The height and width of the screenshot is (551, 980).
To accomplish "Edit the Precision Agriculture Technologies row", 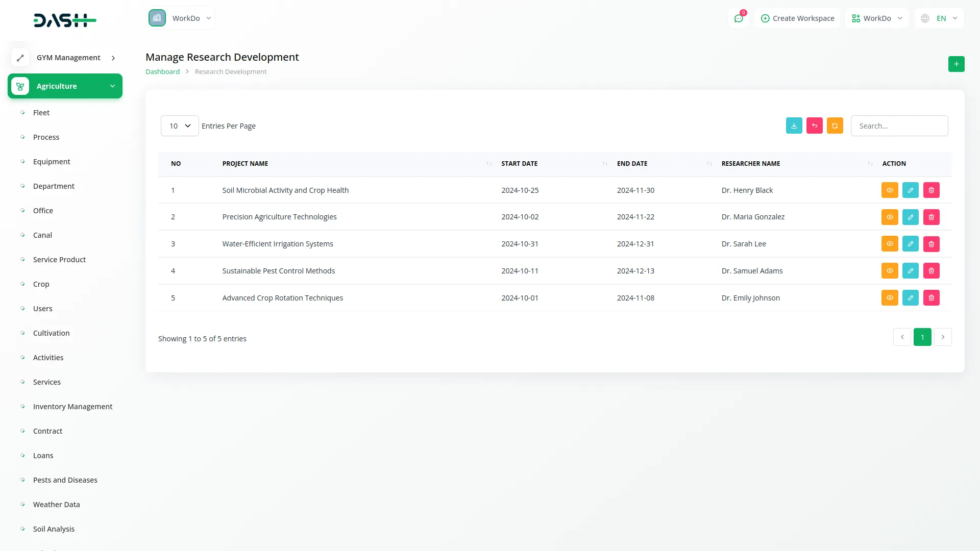I will [910, 217].
